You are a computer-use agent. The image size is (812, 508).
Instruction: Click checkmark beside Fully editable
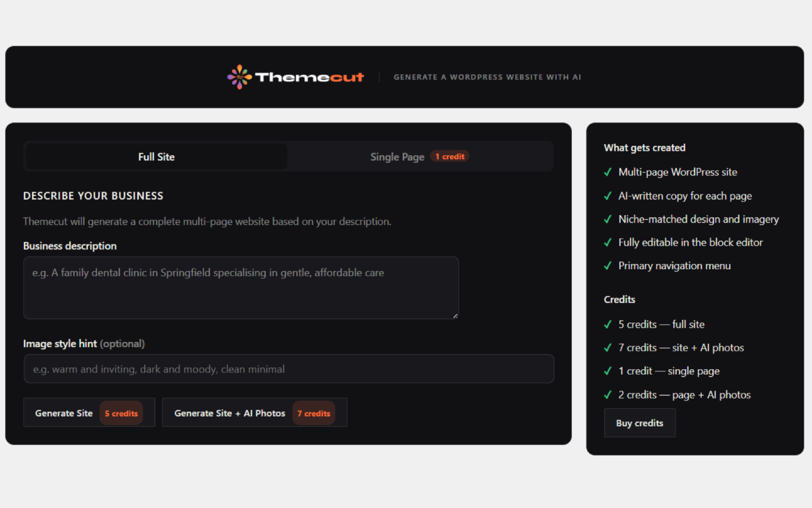coord(608,242)
